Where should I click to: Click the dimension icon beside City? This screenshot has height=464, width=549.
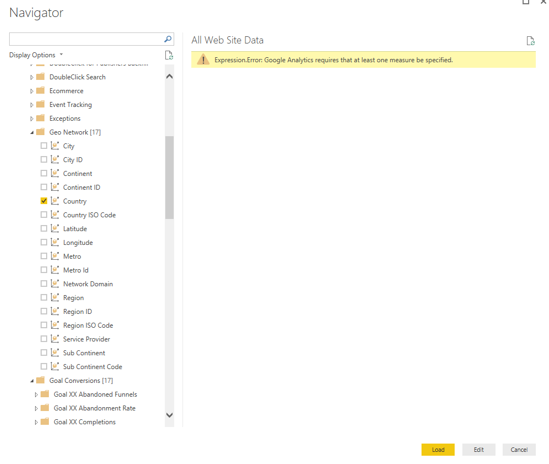coord(55,146)
